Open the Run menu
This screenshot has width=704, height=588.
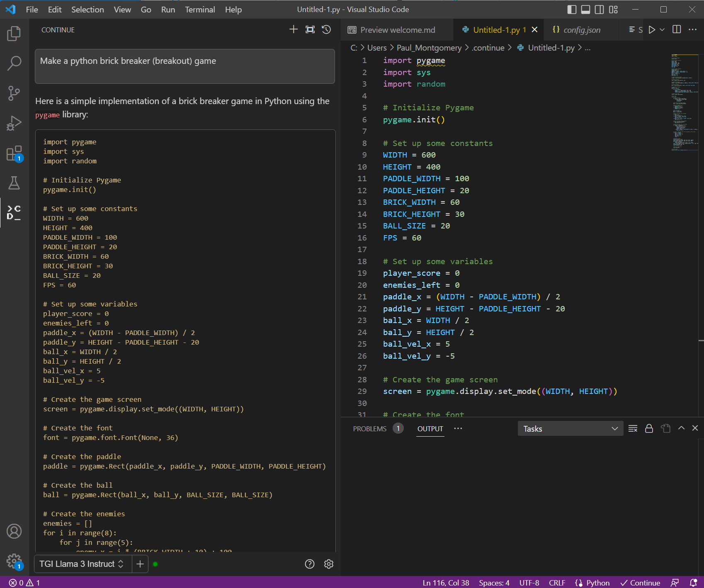point(168,10)
